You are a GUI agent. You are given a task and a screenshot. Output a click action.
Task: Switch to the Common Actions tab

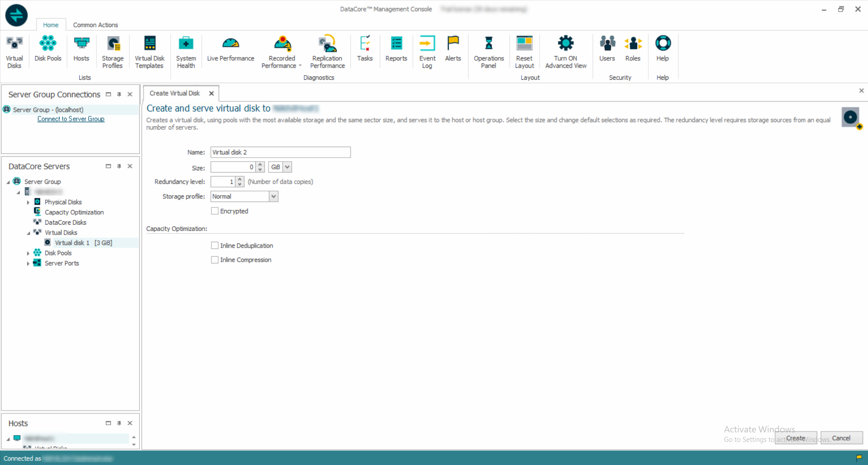click(x=95, y=25)
